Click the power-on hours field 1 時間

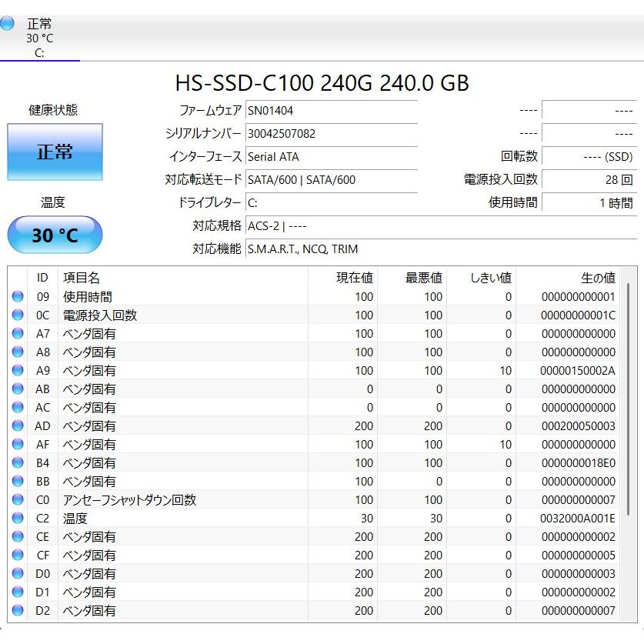(589, 203)
